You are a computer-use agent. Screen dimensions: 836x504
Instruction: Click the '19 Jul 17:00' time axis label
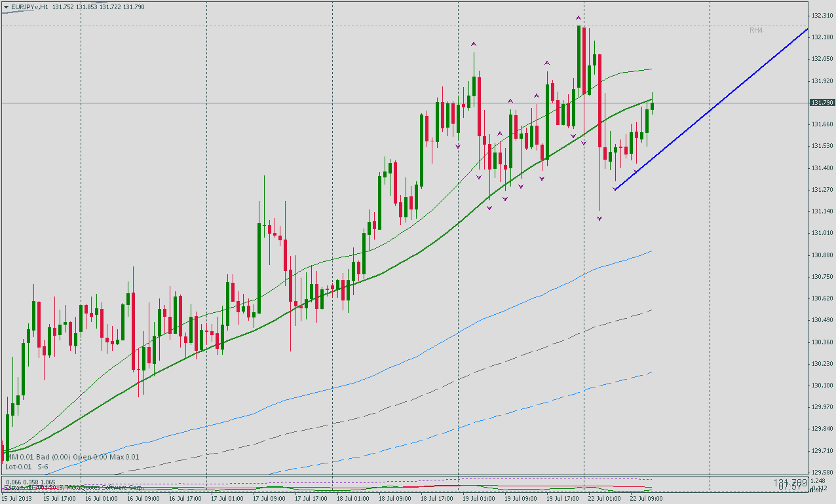click(x=563, y=498)
